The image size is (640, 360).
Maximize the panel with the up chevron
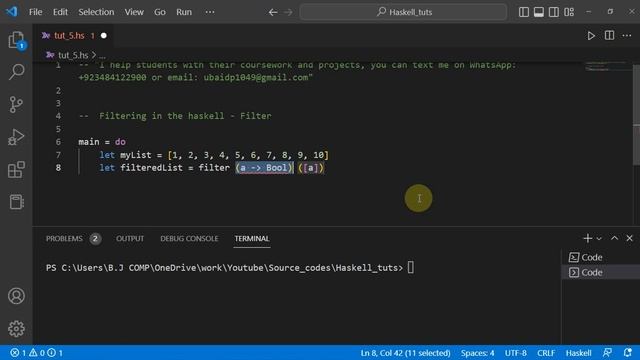pos(614,238)
